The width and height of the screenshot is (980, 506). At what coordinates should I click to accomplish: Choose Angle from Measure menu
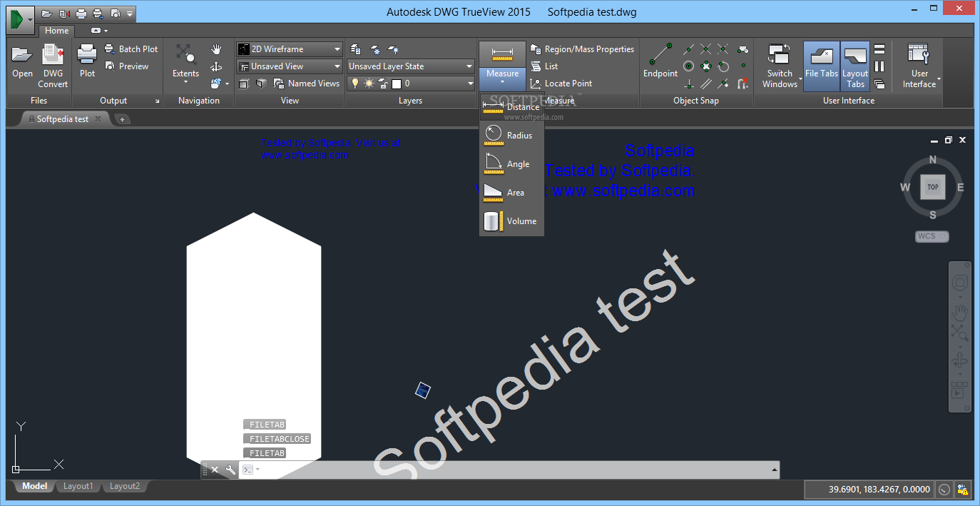512,164
